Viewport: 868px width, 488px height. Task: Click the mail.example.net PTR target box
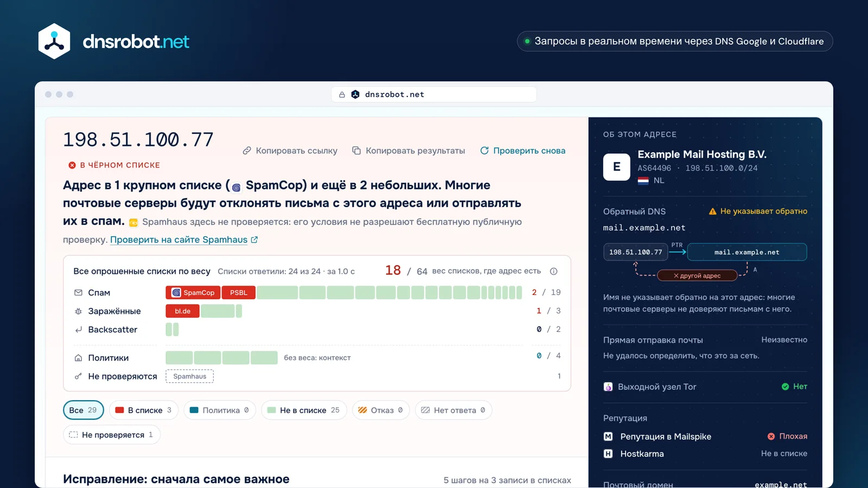point(747,252)
